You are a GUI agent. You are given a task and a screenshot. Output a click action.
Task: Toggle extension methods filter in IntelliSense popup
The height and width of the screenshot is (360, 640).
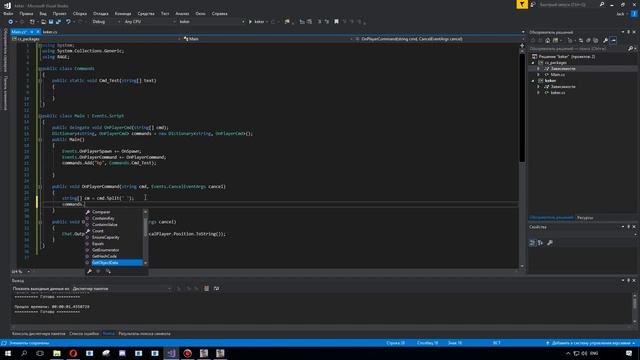108,271
